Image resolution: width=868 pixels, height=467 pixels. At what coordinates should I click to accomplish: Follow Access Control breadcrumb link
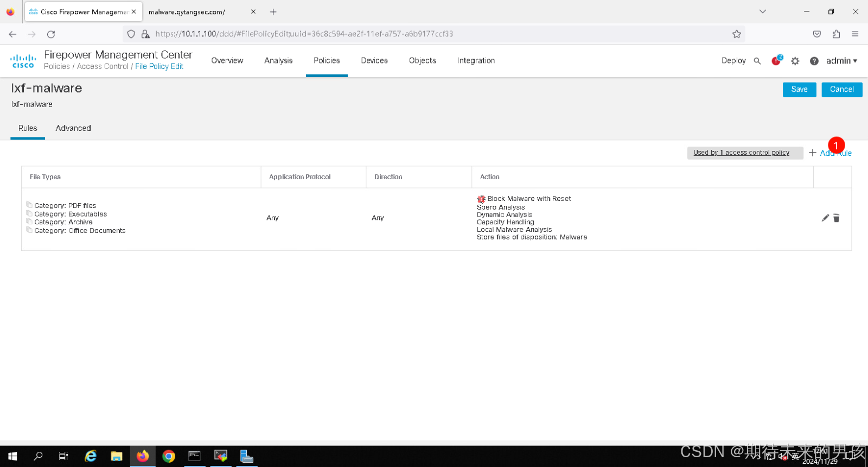point(103,66)
